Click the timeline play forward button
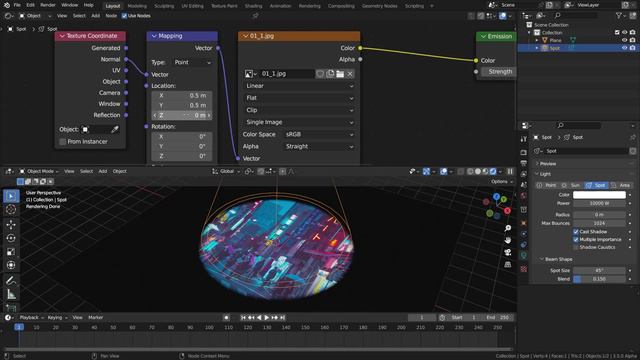Screen dimensions: 640x360 click(267, 318)
